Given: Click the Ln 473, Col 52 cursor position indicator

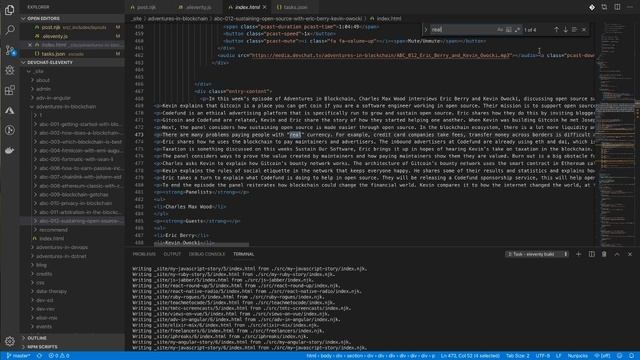Looking at the screenshot, I should click(470, 356).
